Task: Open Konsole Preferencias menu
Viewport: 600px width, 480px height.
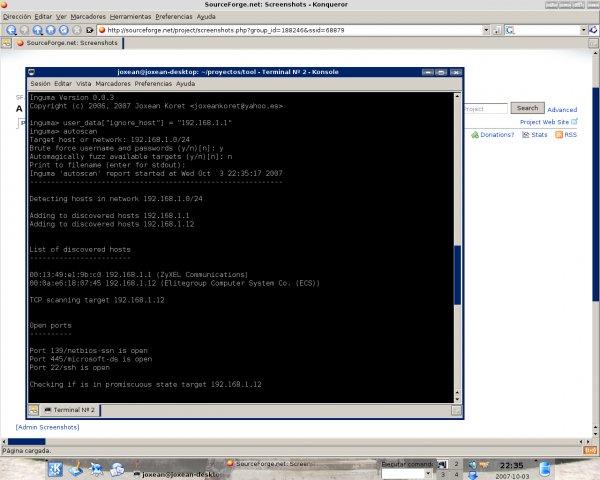Action: (x=153, y=84)
